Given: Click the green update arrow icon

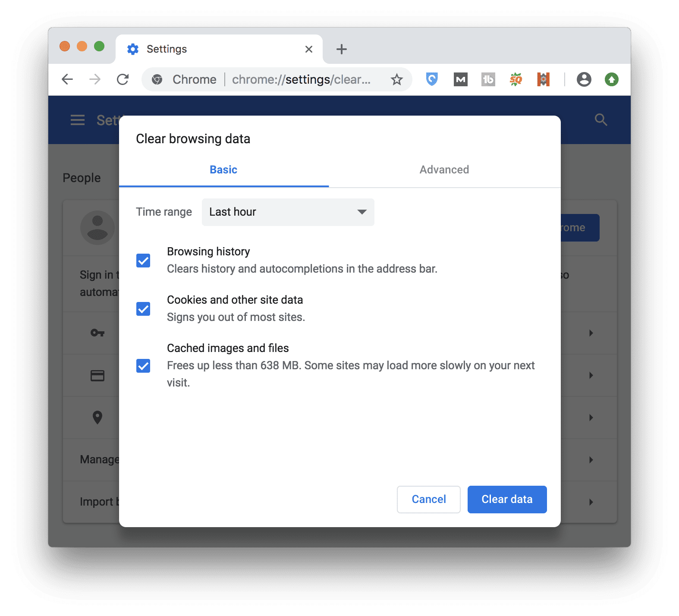Looking at the screenshot, I should point(611,79).
